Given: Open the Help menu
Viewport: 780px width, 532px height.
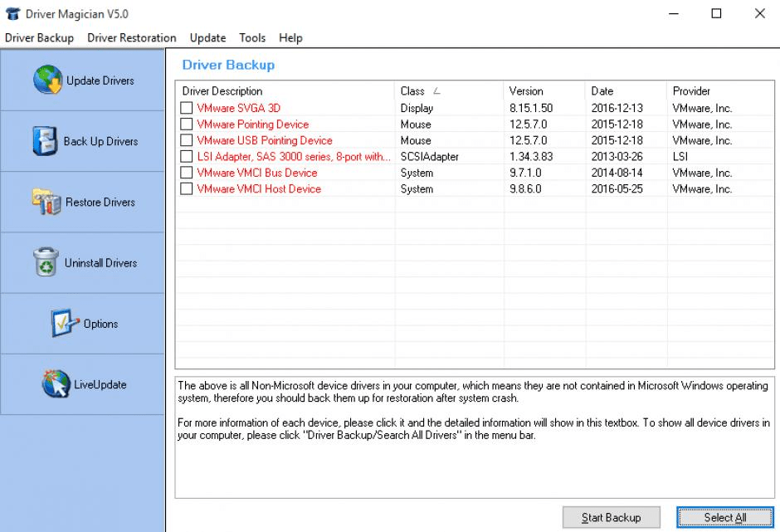Looking at the screenshot, I should [290, 37].
